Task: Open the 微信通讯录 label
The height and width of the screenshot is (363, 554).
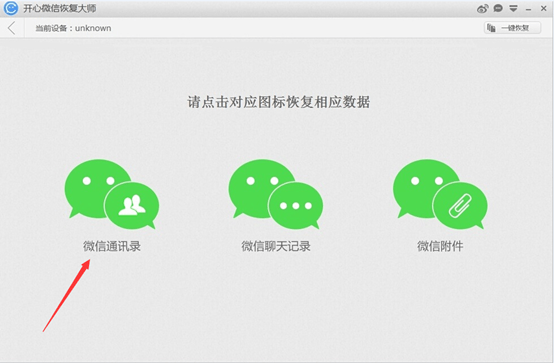Action: 112,246
